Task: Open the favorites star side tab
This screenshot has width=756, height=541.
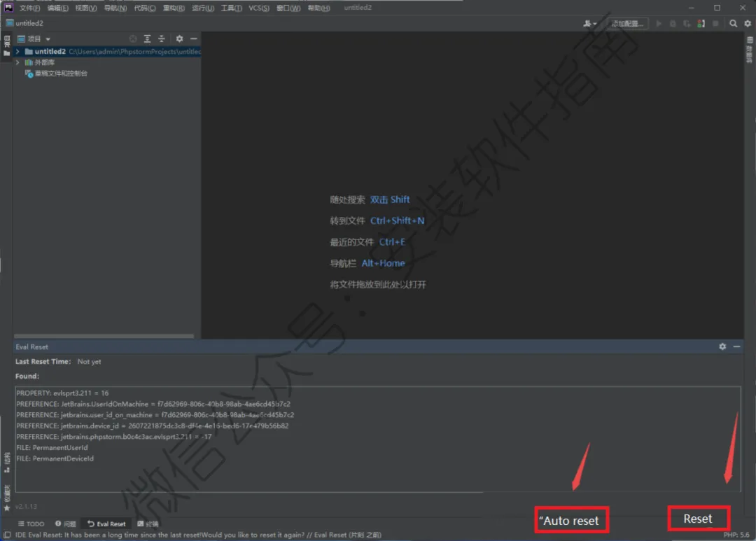Action: tap(7, 498)
